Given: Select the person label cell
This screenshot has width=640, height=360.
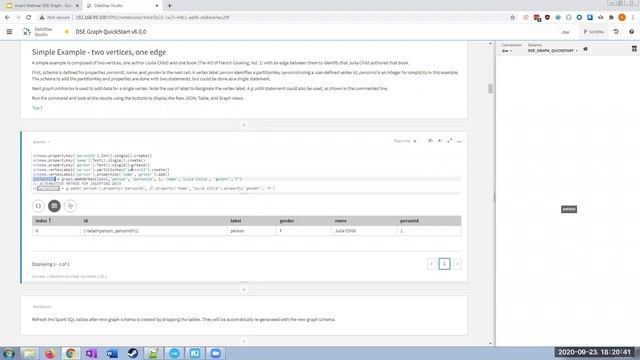Looking at the screenshot, I should pos(251,231).
